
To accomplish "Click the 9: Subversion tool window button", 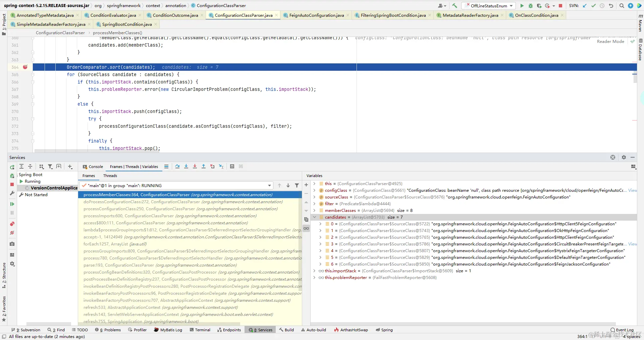I will point(26,330).
